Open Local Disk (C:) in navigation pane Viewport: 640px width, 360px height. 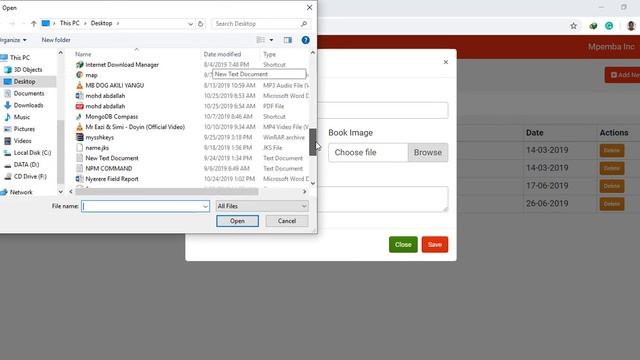point(32,152)
